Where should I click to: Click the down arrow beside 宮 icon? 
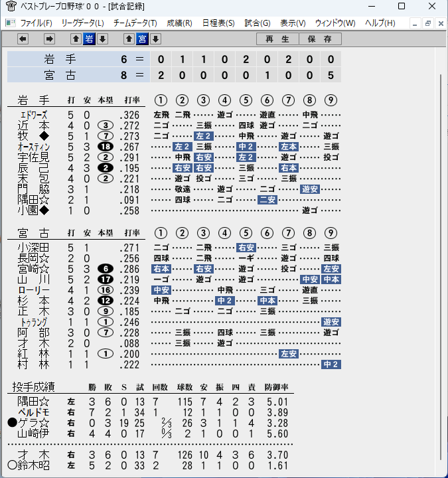point(155,39)
